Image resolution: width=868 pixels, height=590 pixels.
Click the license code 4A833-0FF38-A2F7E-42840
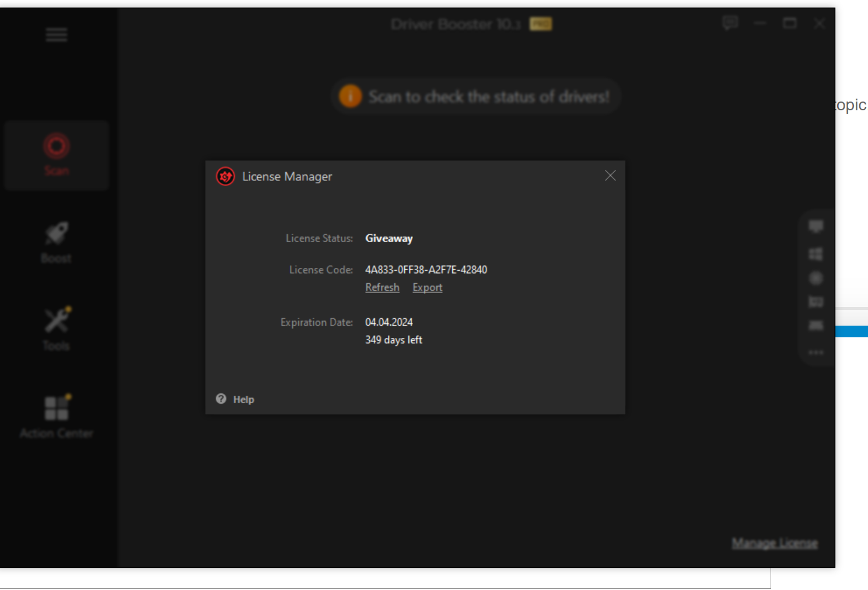click(426, 270)
